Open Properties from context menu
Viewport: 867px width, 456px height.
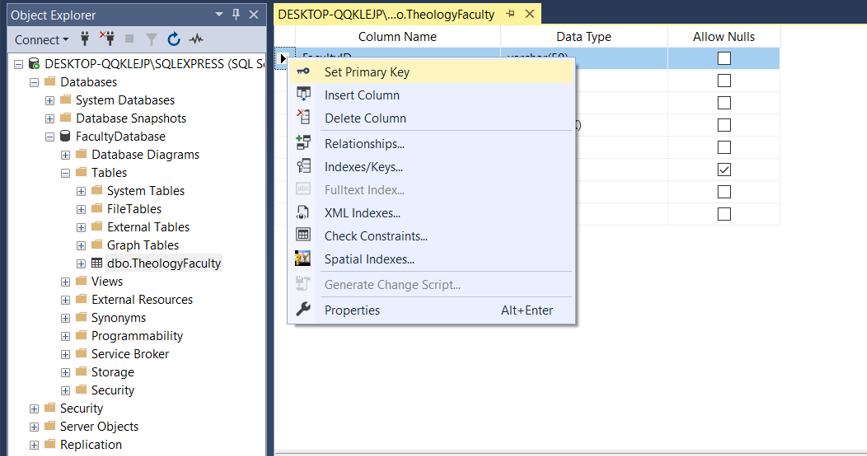431,310
